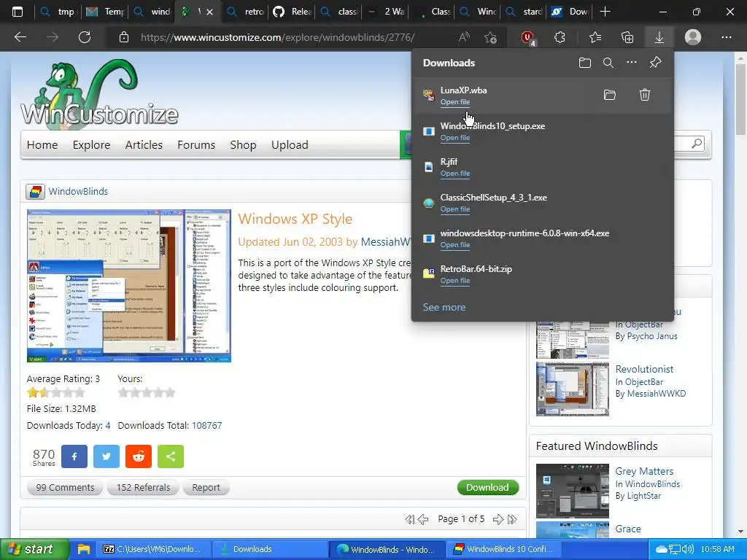Pin the Downloads panel
The width and height of the screenshot is (747, 560).
656,63
